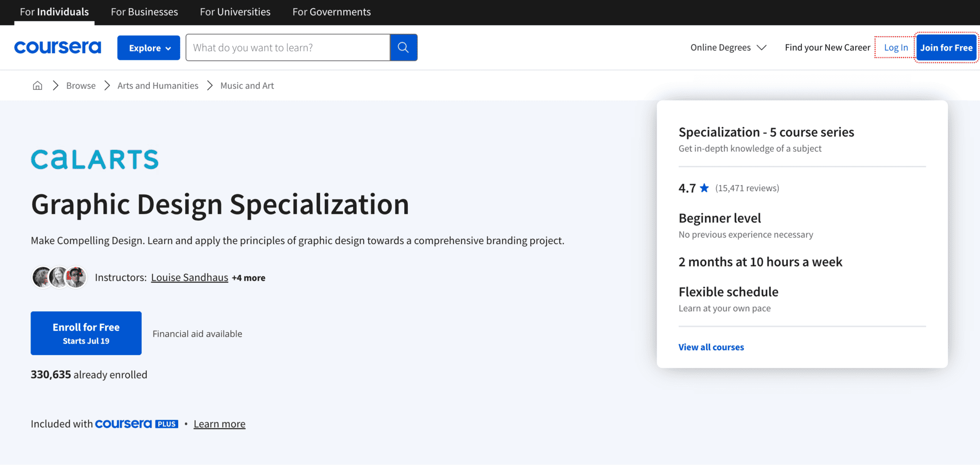Screen dimensions: 980x465
Task: Click the home icon in breadcrumb
Action: [37, 86]
